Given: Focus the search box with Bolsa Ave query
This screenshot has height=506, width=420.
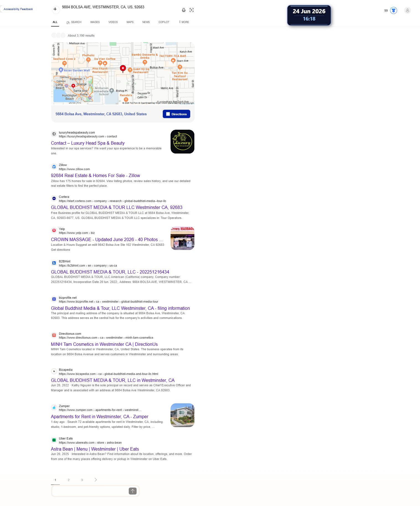Looking at the screenshot, I should click(x=119, y=7).
